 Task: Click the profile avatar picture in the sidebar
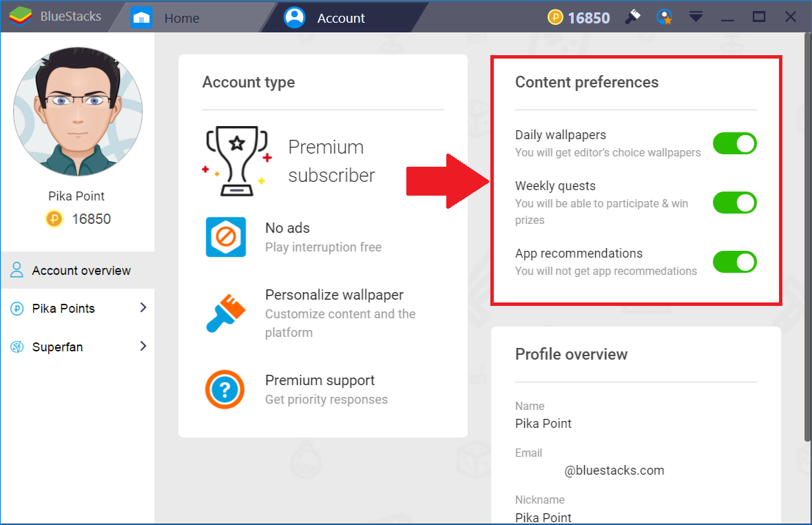(x=78, y=112)
